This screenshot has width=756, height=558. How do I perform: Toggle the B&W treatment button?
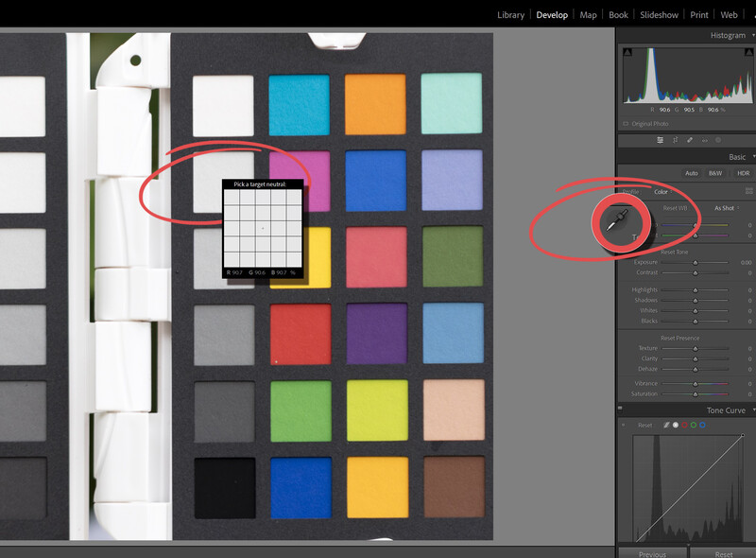pyautogui.click(x=715, y=173)
